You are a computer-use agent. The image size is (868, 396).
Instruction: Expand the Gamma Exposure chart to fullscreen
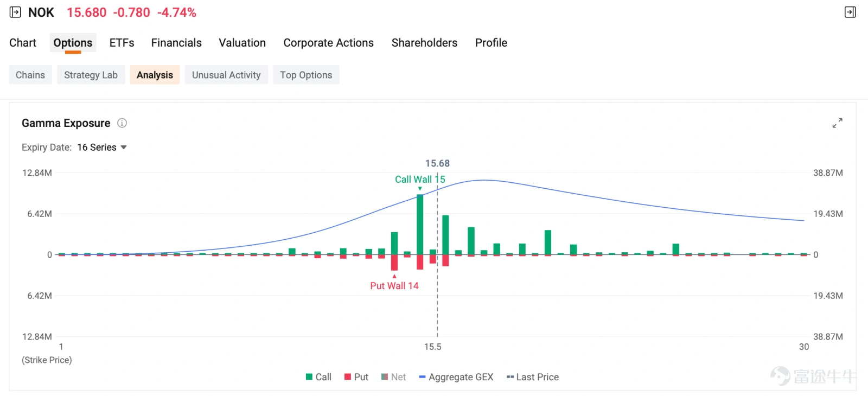tap(838, 123)
